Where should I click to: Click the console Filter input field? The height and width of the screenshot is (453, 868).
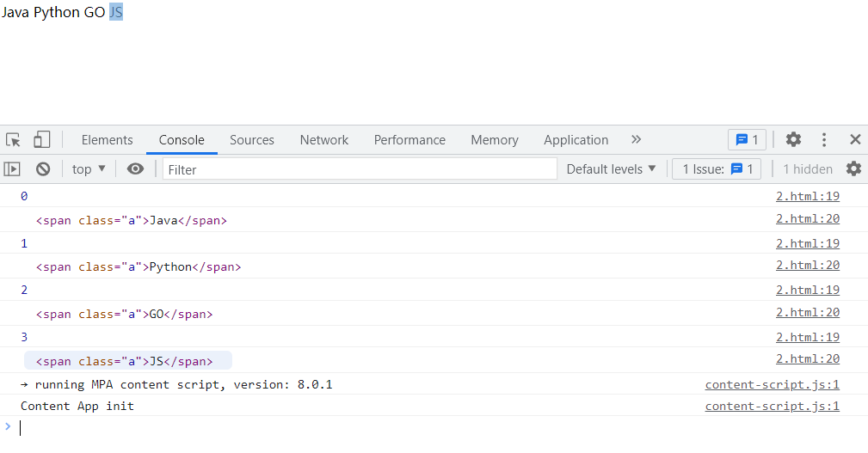pos(360,169)
